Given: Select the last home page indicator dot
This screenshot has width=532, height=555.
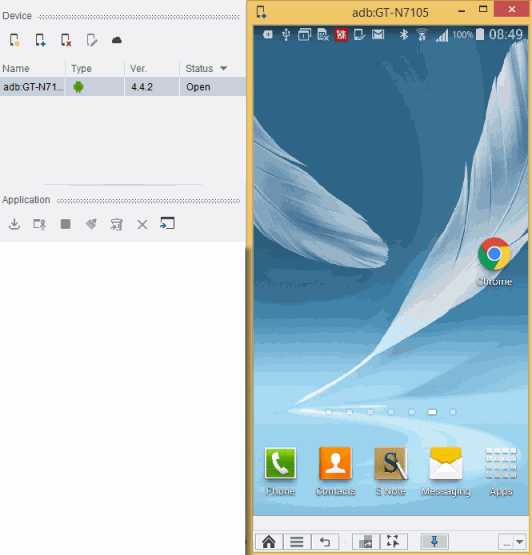Looking at the screenshot, I should 453,412.
